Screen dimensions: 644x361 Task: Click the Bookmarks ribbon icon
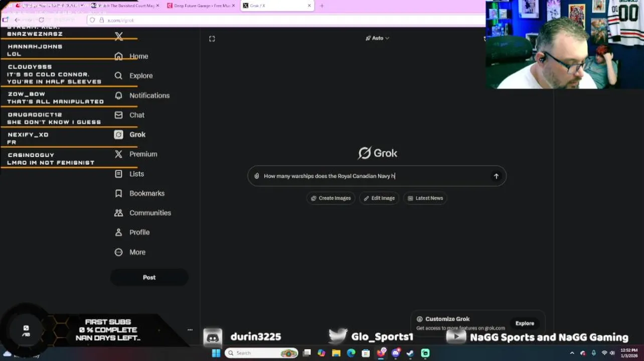[118, 194]
